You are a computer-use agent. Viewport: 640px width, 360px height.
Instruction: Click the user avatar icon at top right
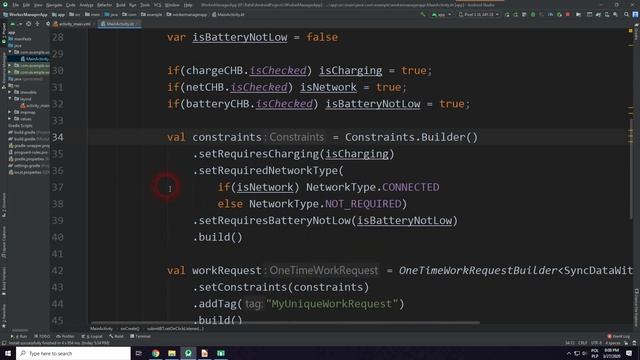point(635,14)
